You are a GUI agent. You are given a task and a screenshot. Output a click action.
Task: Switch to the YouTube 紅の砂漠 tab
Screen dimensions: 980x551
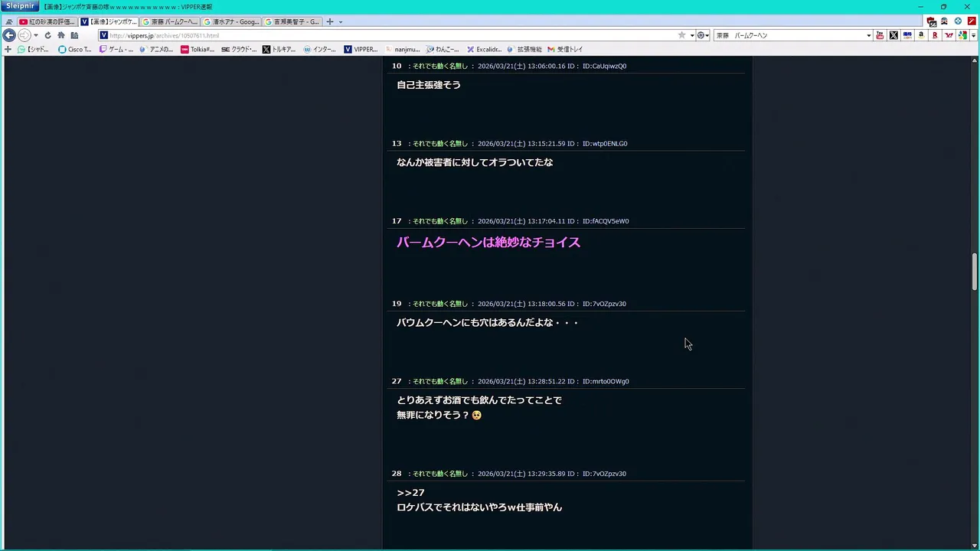click(47, 21)
